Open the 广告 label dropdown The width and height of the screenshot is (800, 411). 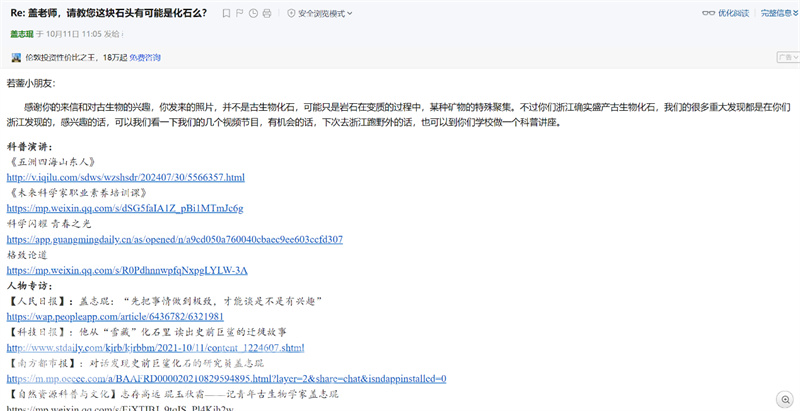(788, 58)
